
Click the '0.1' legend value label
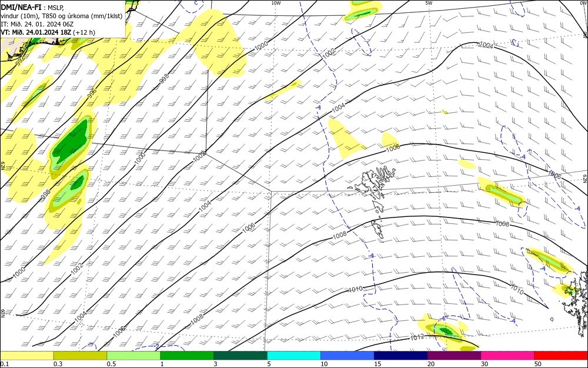coord(5,364)
